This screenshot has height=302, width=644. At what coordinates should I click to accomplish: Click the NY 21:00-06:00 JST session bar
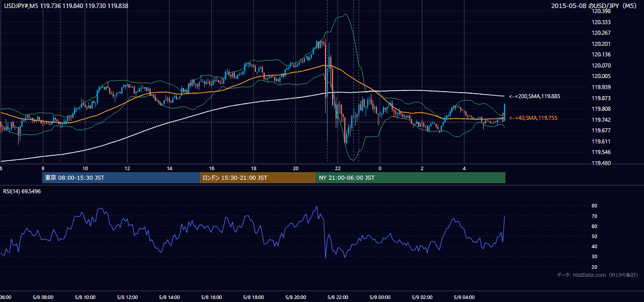coord(411,178)
